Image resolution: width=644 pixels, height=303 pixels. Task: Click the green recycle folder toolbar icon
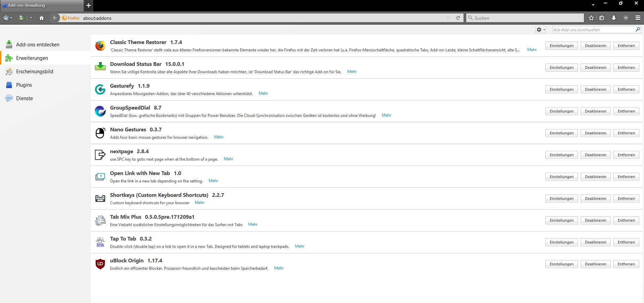click(x=21, y=18)
